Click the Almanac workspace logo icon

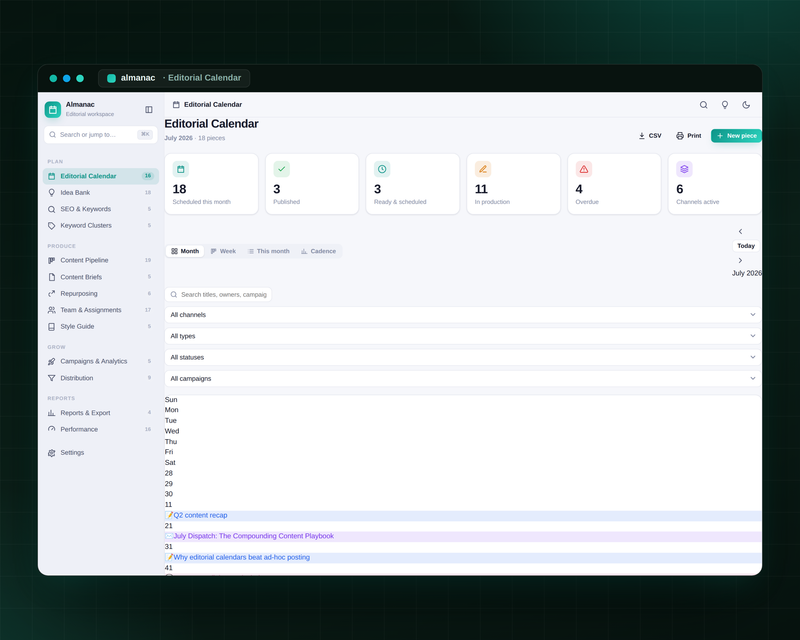(x=53, y=109)
